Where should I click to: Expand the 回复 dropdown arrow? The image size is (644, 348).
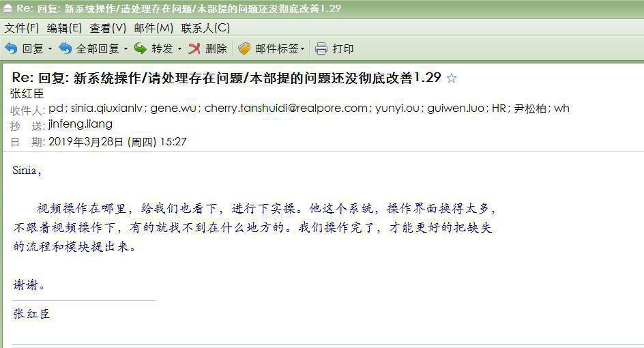[x=50, y=49]
